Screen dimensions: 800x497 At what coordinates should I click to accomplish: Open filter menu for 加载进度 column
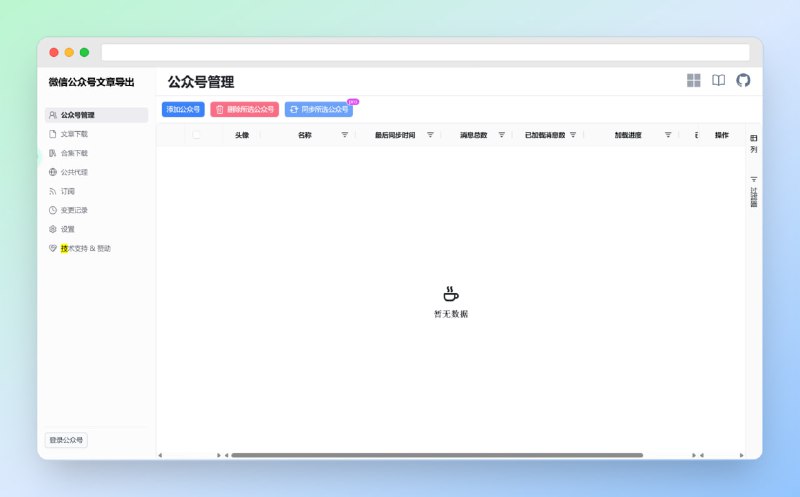pos(668,135)
